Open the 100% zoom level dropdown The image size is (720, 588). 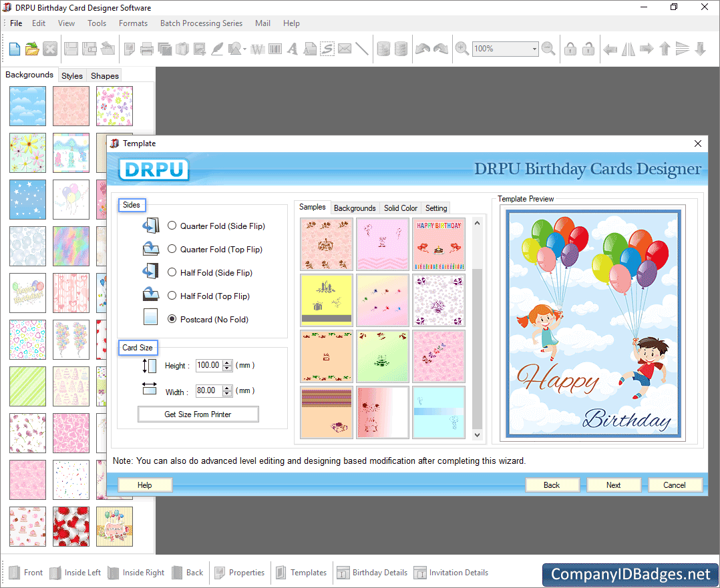[534, 49]
